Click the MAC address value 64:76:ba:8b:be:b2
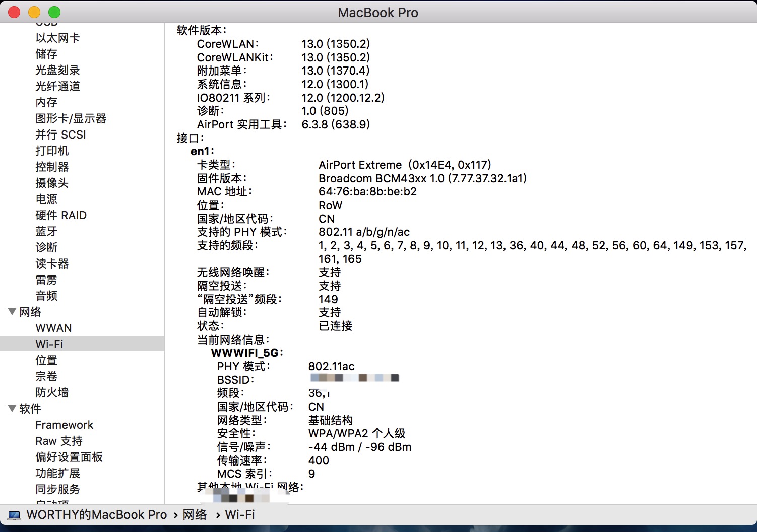The image size is (757, 532). coord(367,191)
